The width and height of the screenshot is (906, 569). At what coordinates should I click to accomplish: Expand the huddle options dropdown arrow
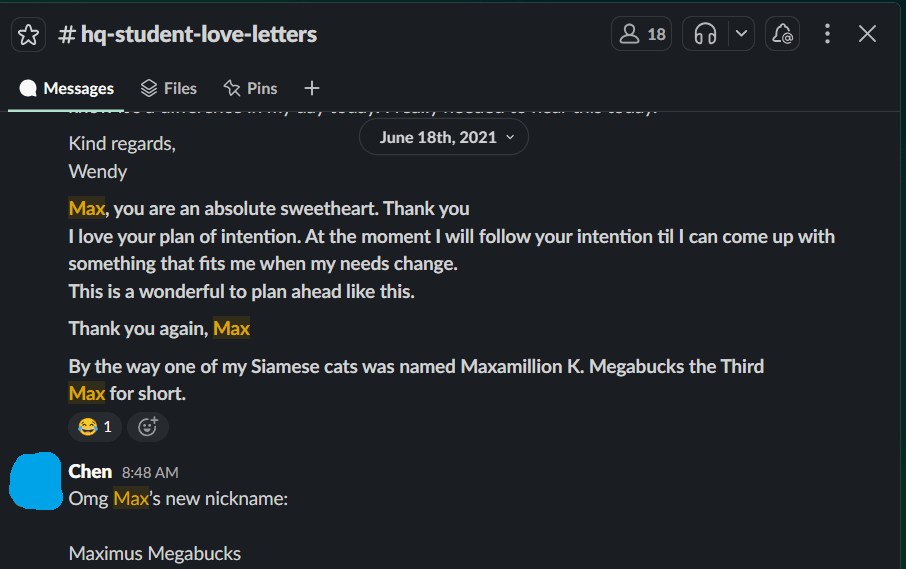click(x=741, y=34)
